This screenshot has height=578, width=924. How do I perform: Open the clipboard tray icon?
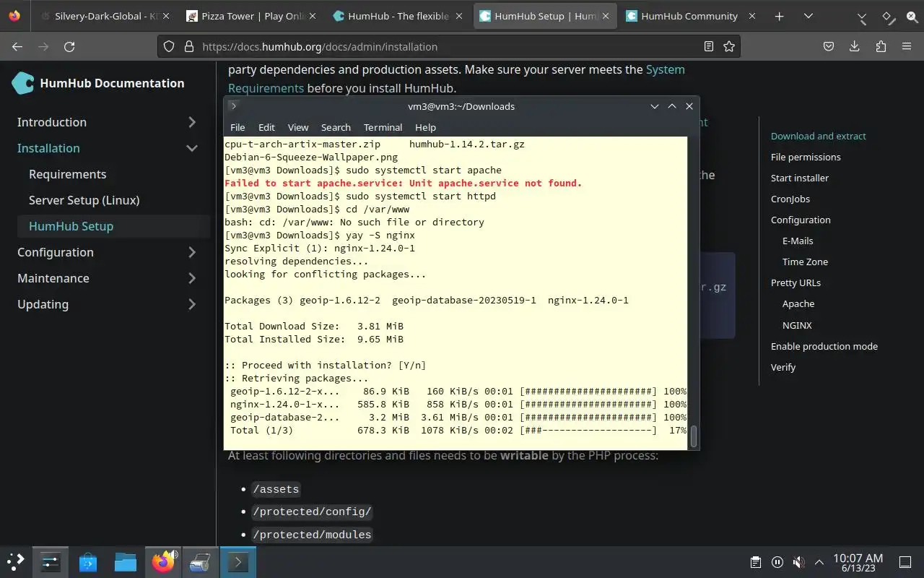(x=755, y=562)
